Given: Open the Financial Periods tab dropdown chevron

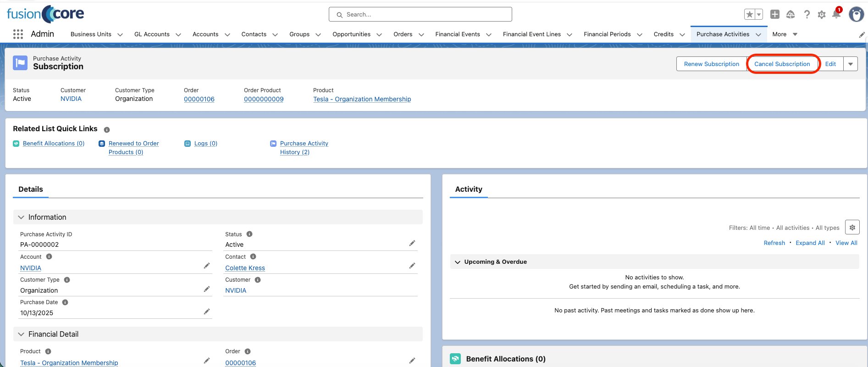Looking at the screenshot, I should pyautogui.click(x=640, y=34).
